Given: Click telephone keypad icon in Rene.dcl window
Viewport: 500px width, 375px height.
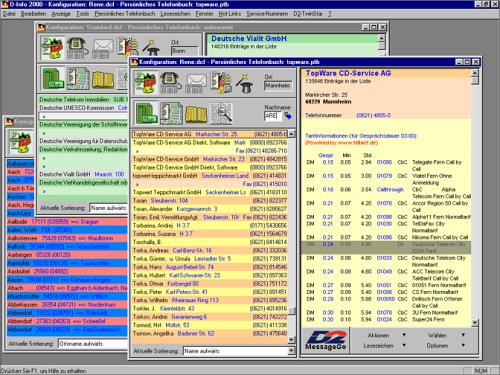Looking at the screenshot, I should click(x=171, y=83).
